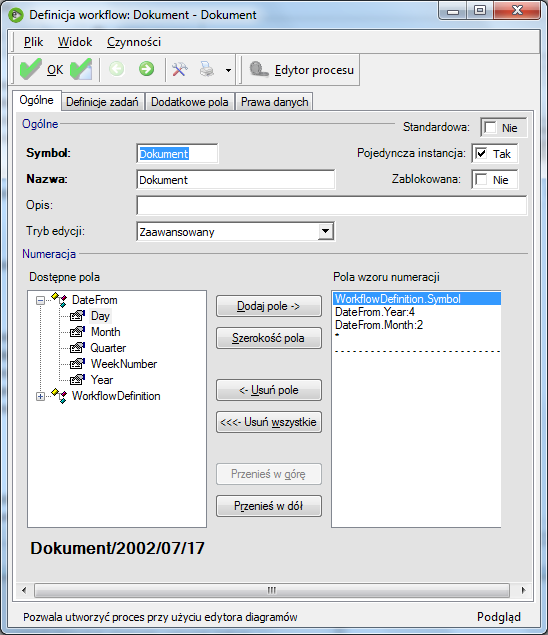
Task: Click the Szerokość pola button
Action: click(x=269, y=338)
